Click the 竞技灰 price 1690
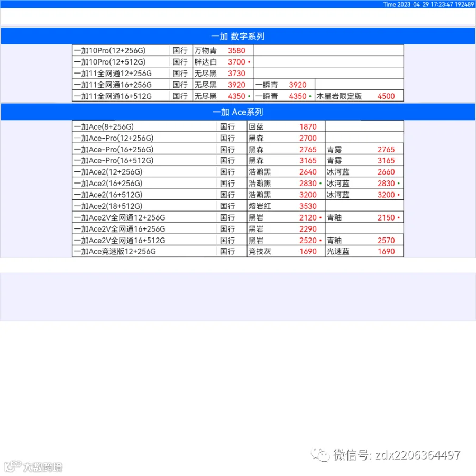The height and width of the screenshot is (476, 476). (x=308, y=251)
